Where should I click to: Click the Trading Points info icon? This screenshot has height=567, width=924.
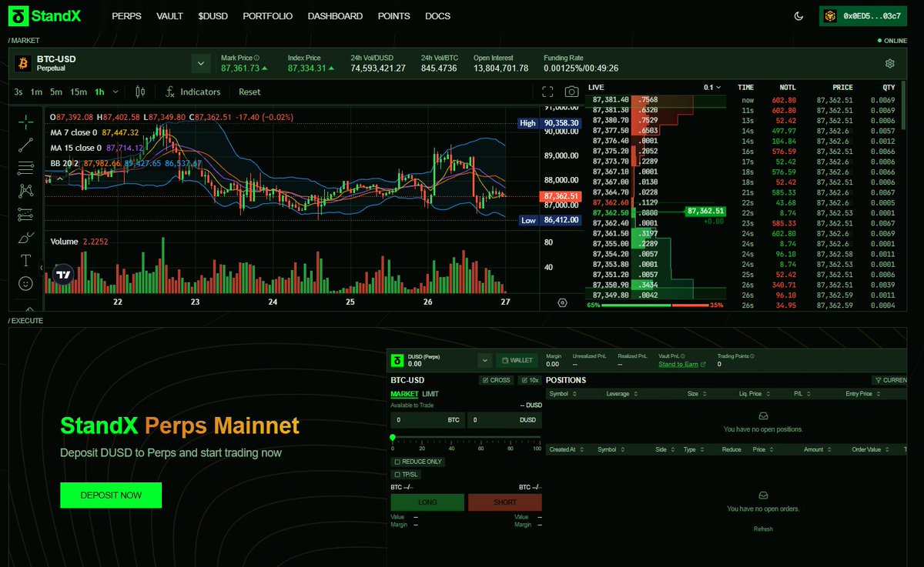(x=752, y=356)
